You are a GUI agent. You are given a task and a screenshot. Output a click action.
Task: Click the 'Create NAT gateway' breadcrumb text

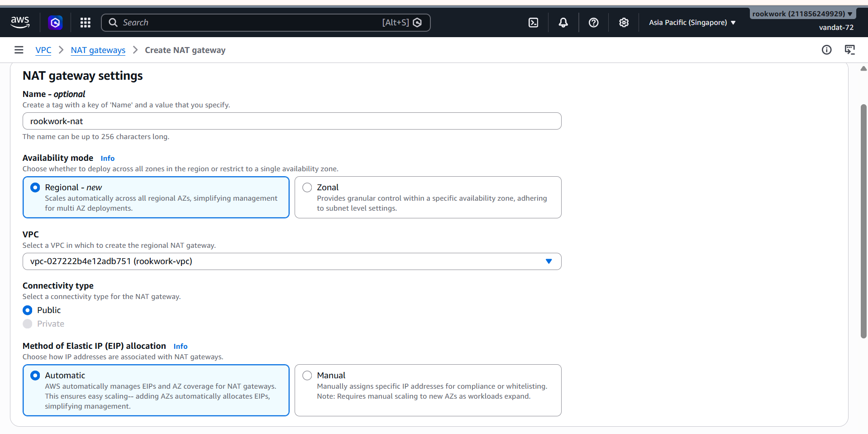coord(185,50)
